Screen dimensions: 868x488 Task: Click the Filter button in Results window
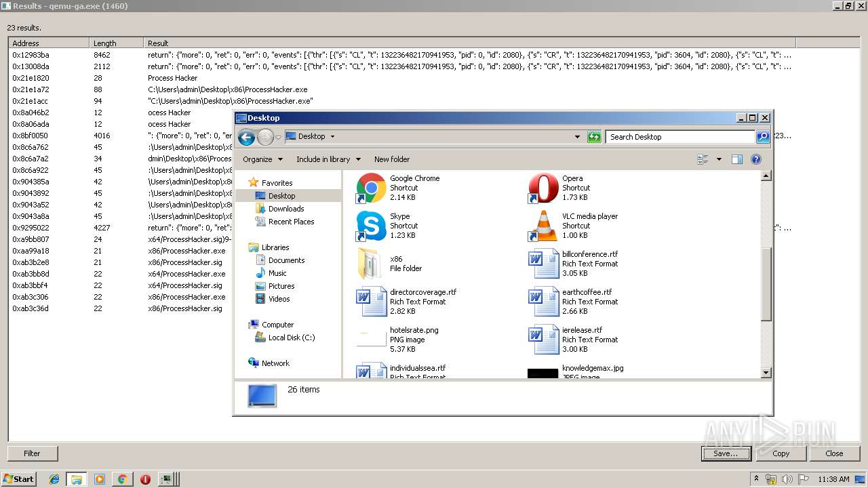[33, 453]
